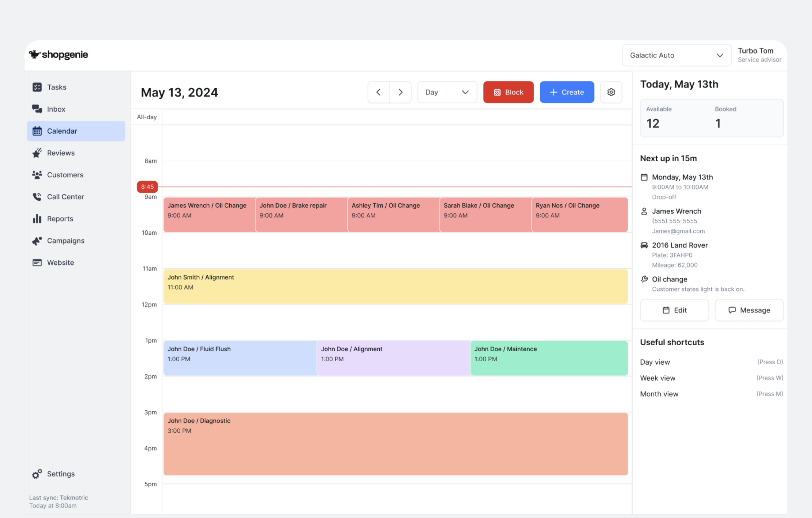Open Website section in sidebar
Viewport: 812px width, 518px height.
point(60,263)
